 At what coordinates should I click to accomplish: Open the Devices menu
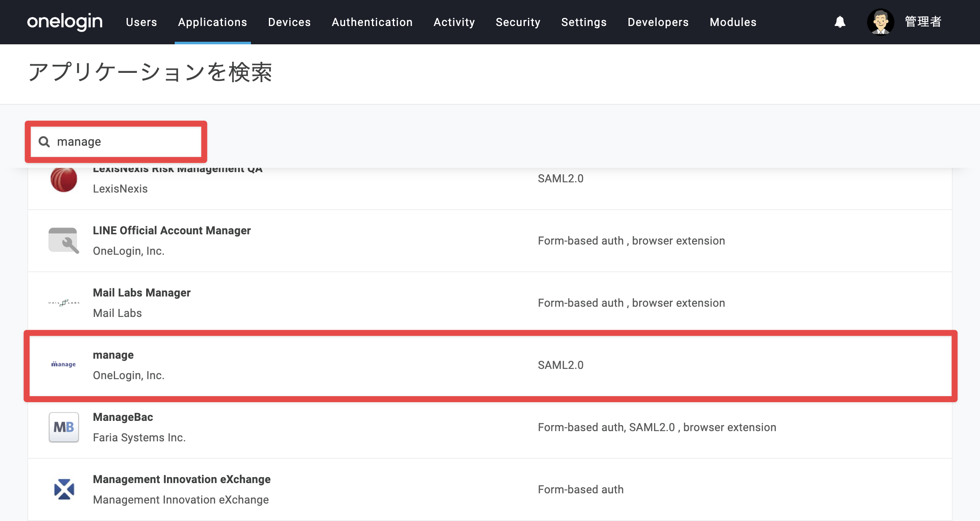[x=289, y=22]
